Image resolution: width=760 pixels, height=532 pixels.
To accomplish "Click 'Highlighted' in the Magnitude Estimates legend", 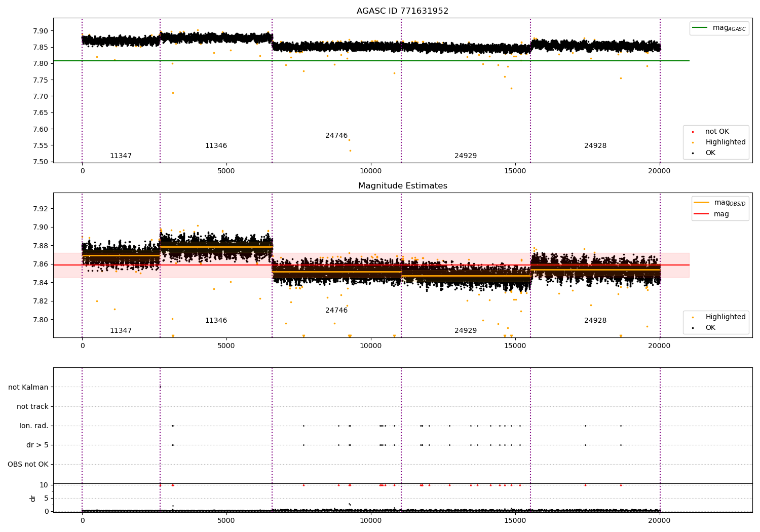I will coord(725,317).
